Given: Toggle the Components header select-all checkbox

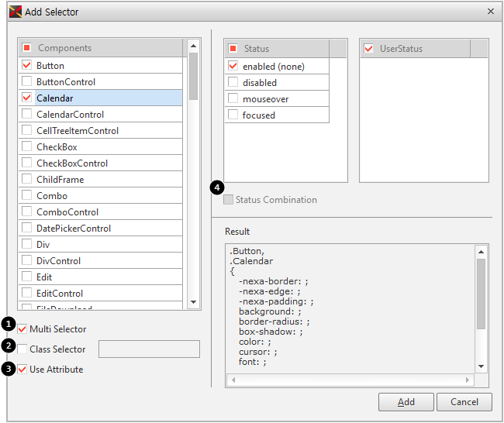Looking at the screenshot, I should (27, 48).
